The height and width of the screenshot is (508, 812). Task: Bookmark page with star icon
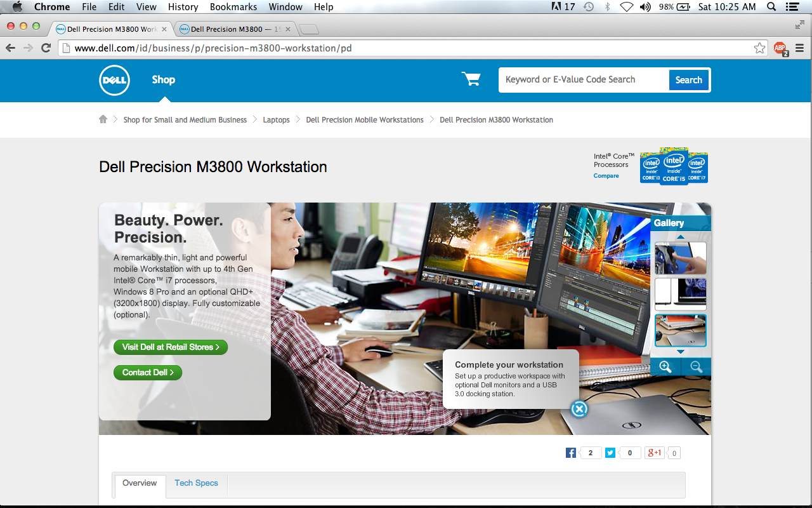pyautogui.click(x=759, y=48)
